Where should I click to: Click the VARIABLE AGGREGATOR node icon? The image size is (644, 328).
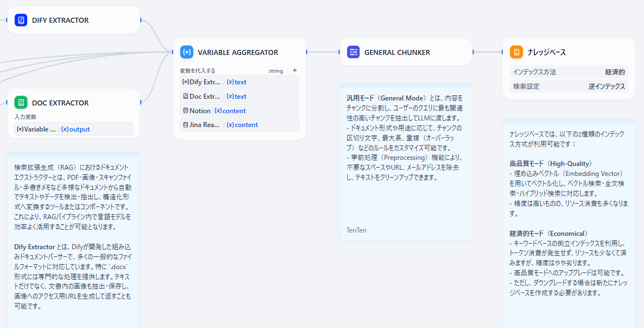tap(187, 52)
